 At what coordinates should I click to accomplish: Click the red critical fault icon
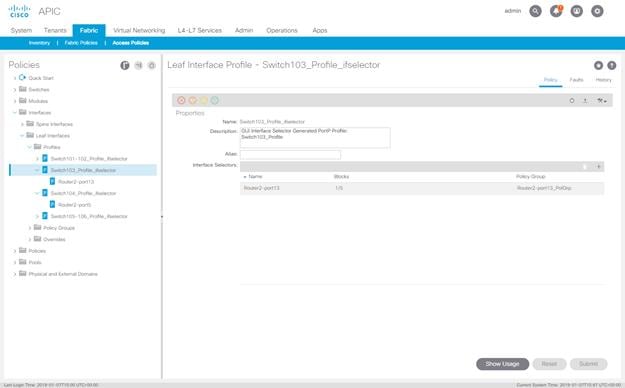pos(181,100)
